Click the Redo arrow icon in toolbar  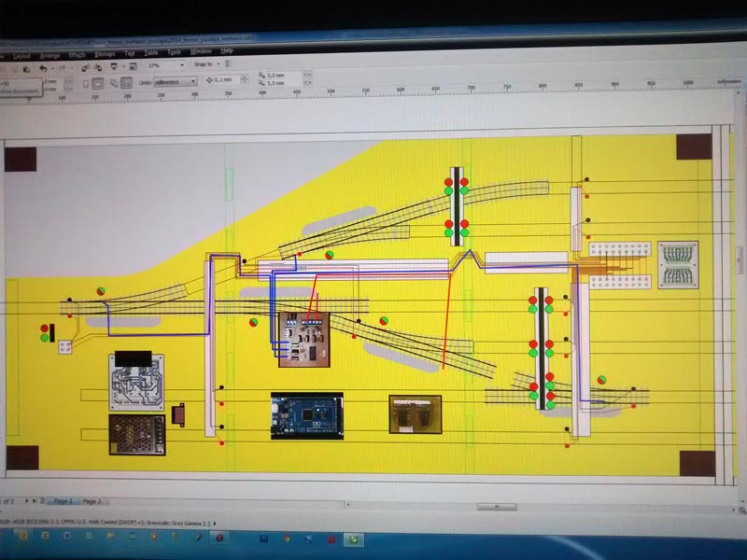[62, 68]
